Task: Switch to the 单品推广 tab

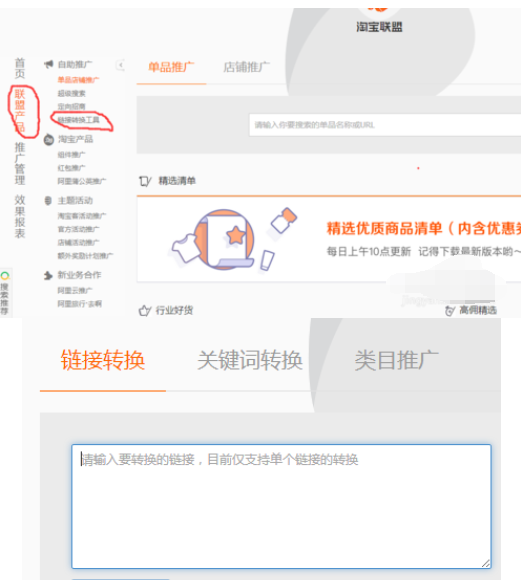Action: (x=171, y=67)
